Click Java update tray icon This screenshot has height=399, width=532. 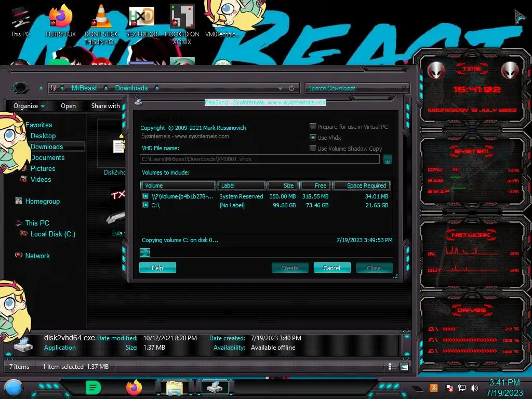[433, 388]
